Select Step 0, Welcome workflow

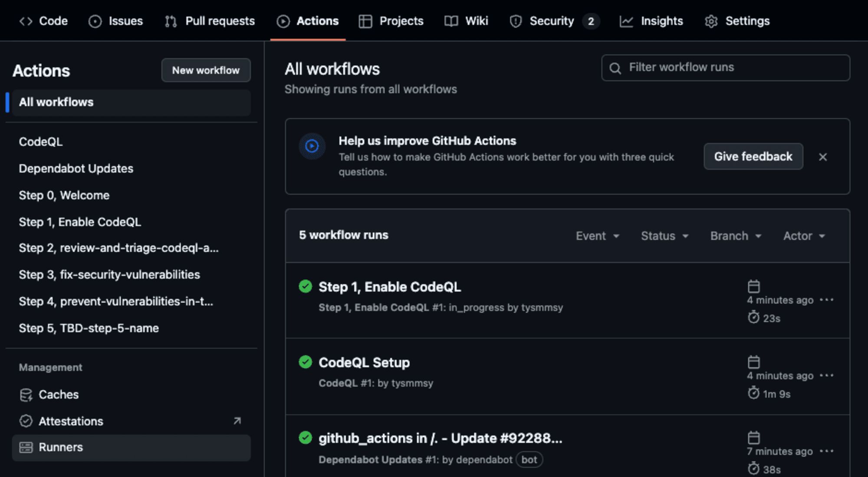[x=64, y=195]
